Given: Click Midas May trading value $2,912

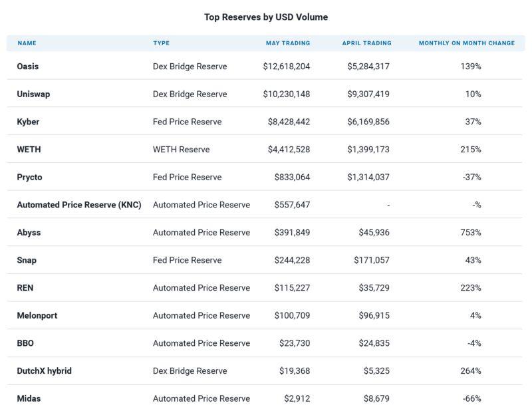Looking at the screenshot, I should point(297,398).
